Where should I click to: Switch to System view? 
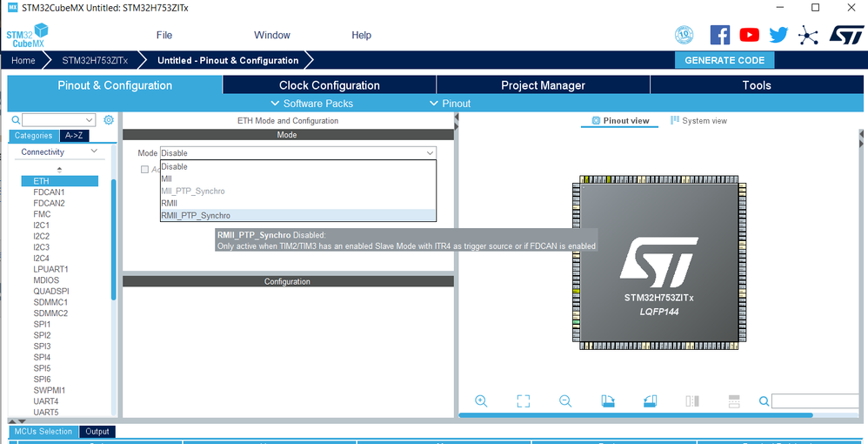point(699,121)
